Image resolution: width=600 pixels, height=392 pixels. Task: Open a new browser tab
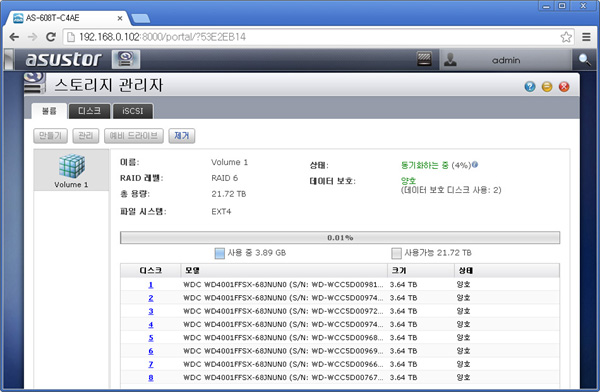pos(140,18)
